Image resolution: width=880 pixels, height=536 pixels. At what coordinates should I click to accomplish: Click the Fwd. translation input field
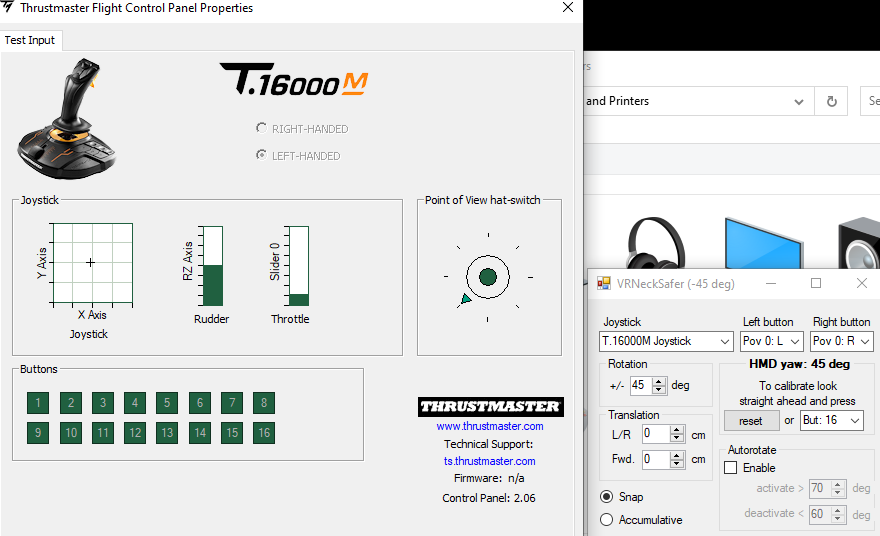(x=656, y=460)
